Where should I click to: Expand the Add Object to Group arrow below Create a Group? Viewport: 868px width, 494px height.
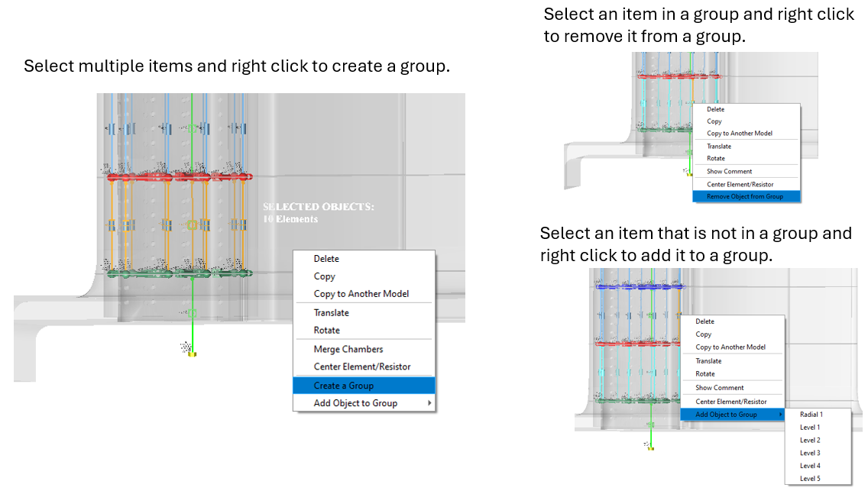[x=429, y=403]
